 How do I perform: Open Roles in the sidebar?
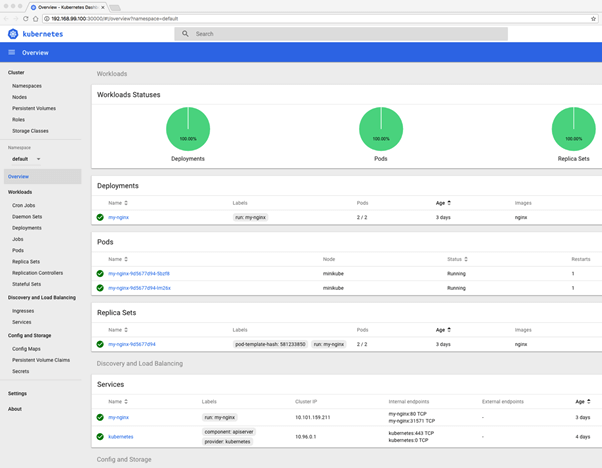(18, 119)
